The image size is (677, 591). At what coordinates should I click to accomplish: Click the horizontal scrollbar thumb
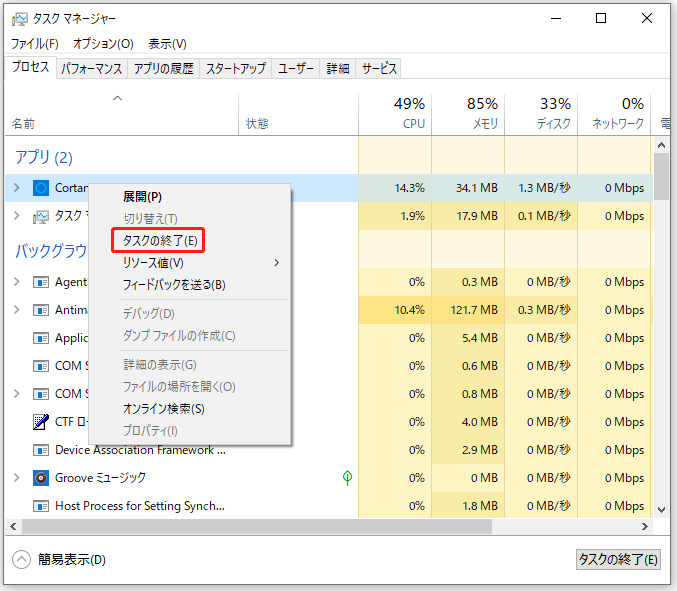[257, 527]
